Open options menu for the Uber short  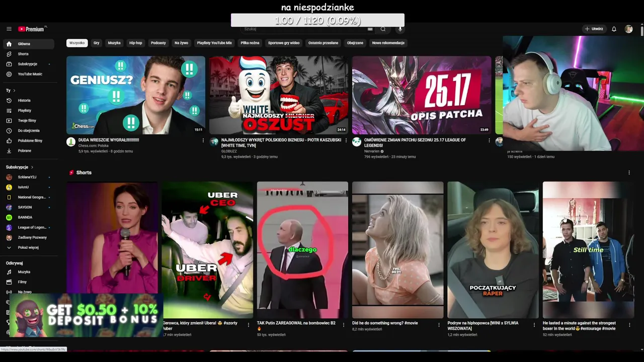(248, 325)
